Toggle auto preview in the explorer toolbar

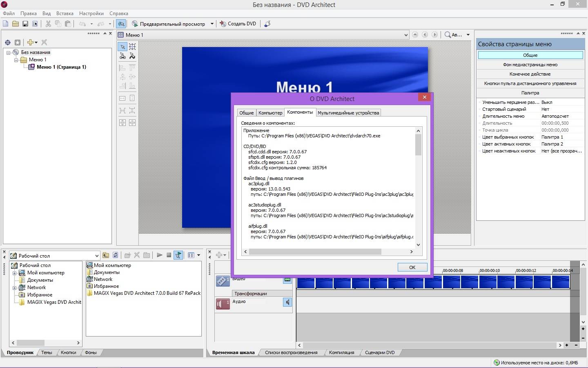coord(178,255)
